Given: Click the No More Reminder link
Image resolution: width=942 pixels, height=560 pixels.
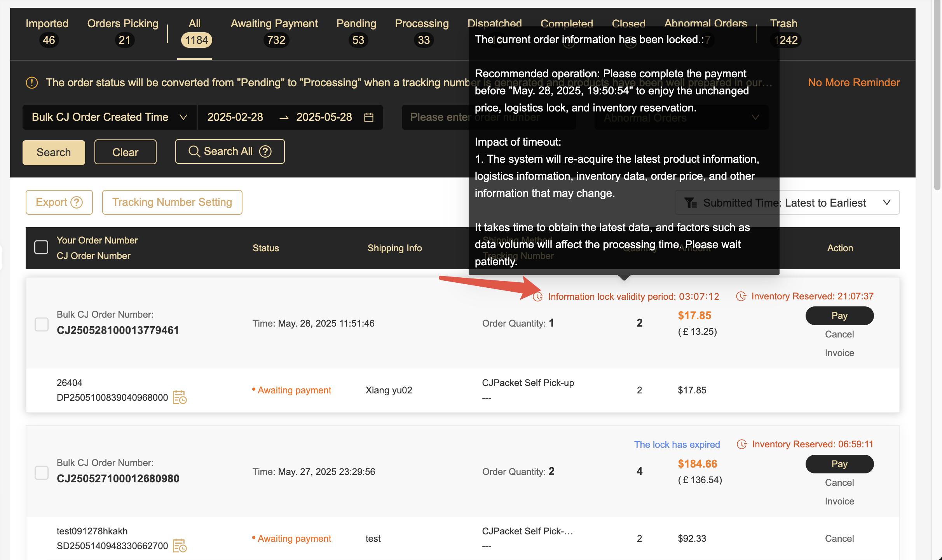Looking at the screenshot, I should (854, 82).
